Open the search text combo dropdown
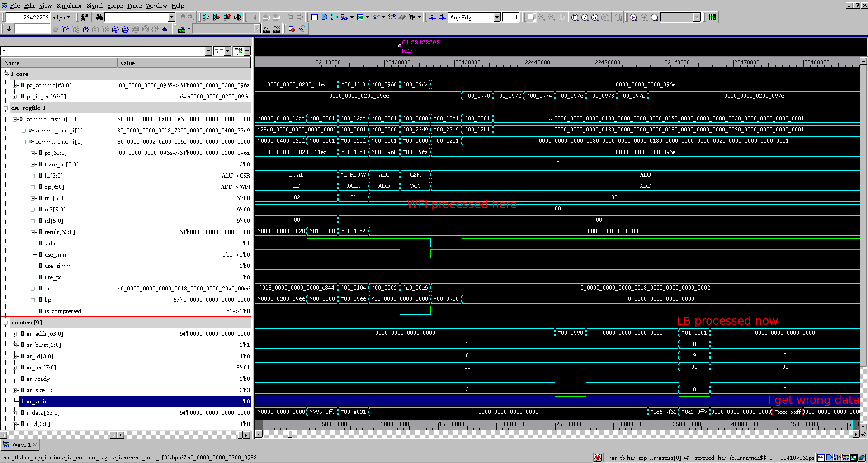The height and width of the screenshot is (463, 868). tap(172, 17)
